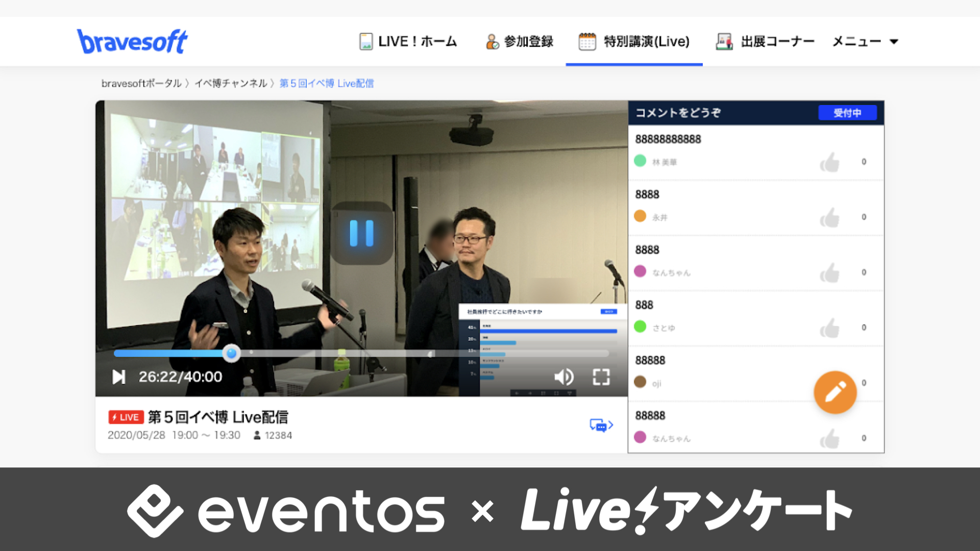Click the 出展コーナー booth icon

[x=724, y=41]
